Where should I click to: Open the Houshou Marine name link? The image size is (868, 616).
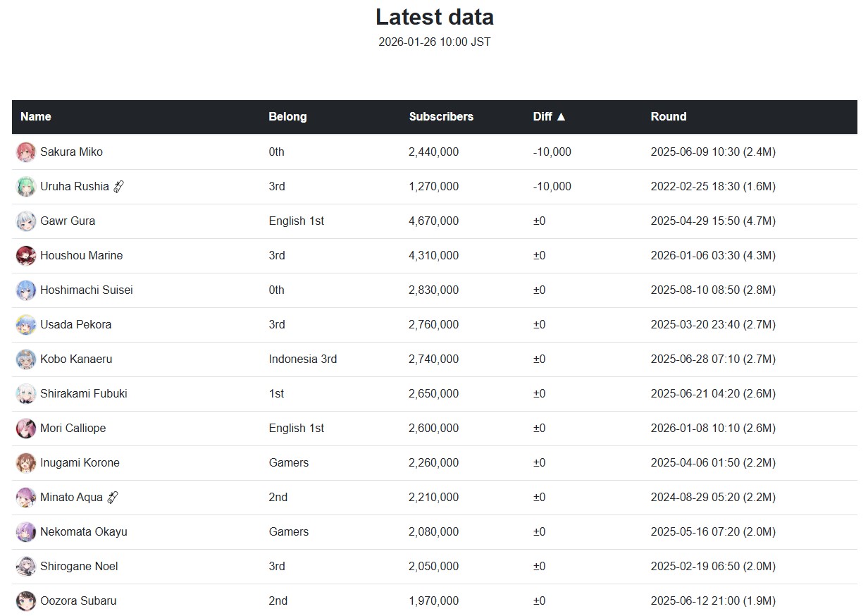point(81,256)
